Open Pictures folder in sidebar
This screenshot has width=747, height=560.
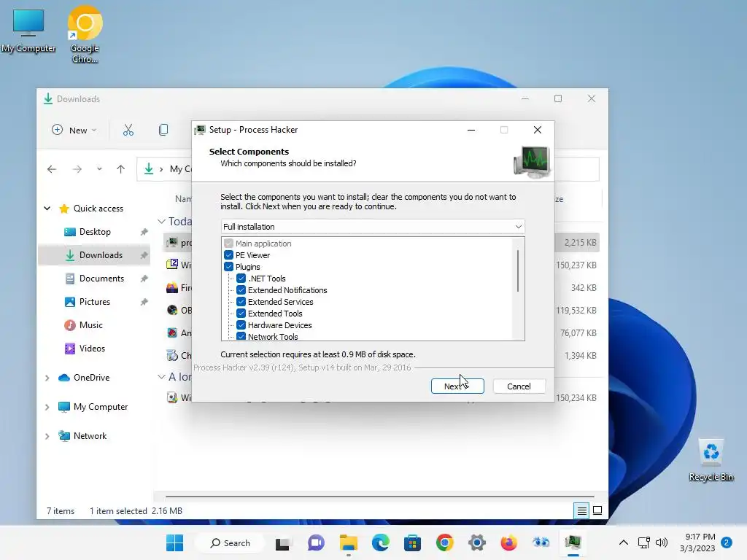tap(94, 302)
